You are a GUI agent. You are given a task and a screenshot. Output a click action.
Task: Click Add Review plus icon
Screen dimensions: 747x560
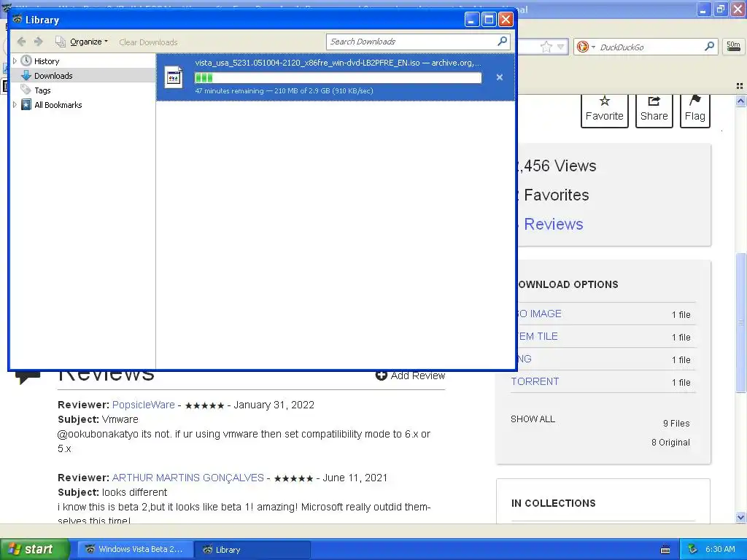[x=381, y=376]
